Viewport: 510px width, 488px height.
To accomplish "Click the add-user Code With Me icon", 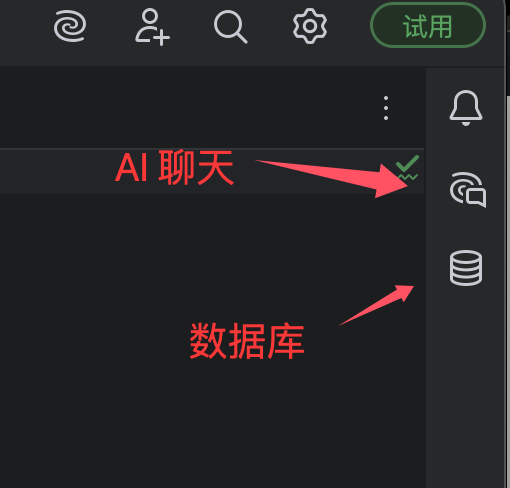I will click(x=152, y=27).
